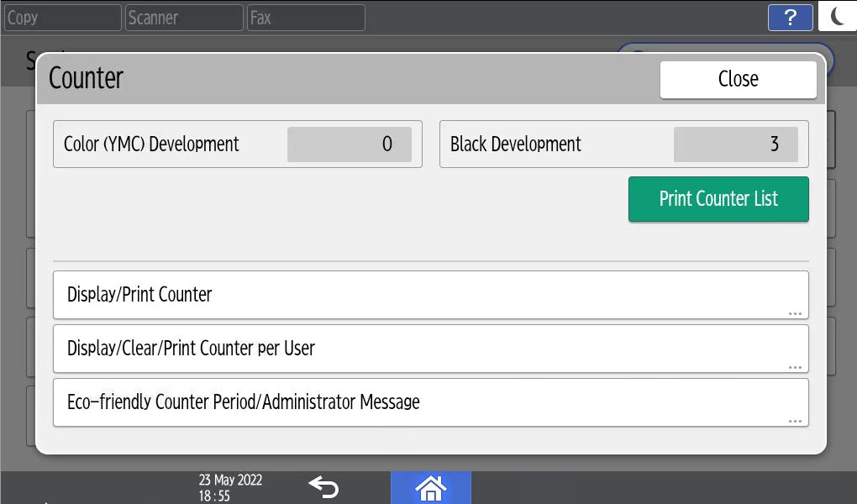Switch to the Copy tab

tap(62, 18)
